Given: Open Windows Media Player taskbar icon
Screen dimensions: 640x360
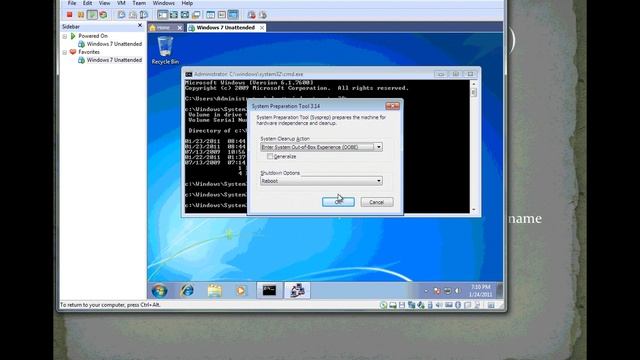Looking at the screenshot, I should [241, 290].
